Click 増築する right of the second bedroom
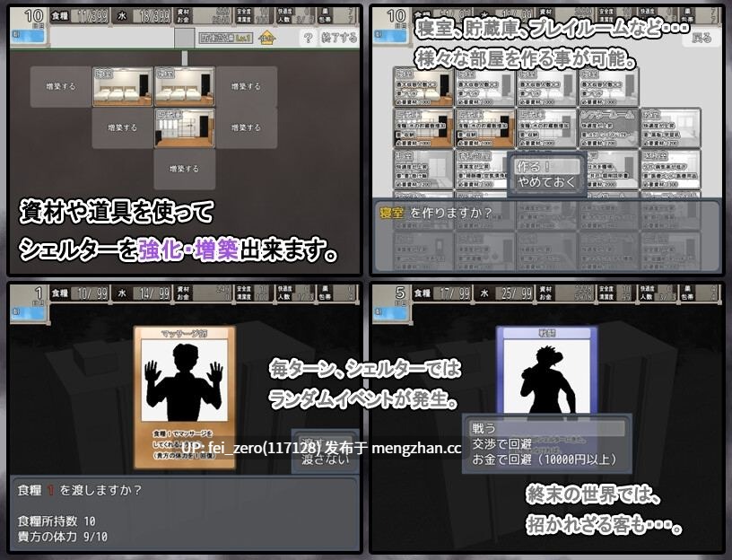 coord(246,86)
